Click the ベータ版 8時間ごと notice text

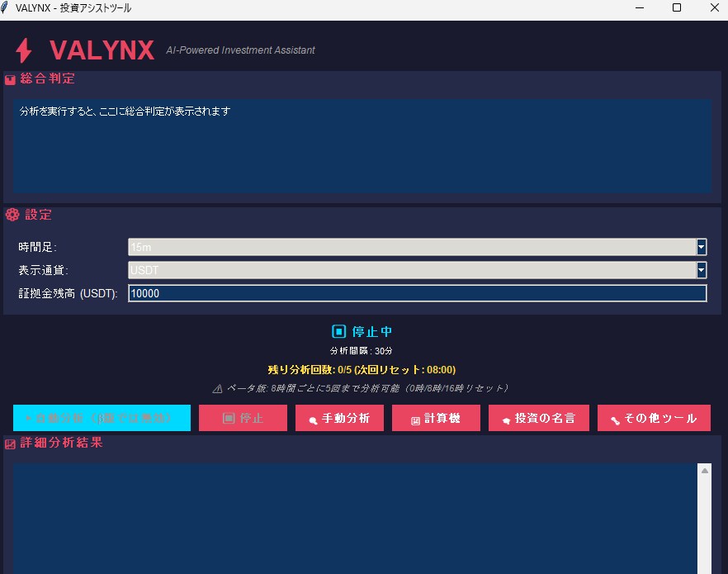pyautogui.click(x=367, y=388)
